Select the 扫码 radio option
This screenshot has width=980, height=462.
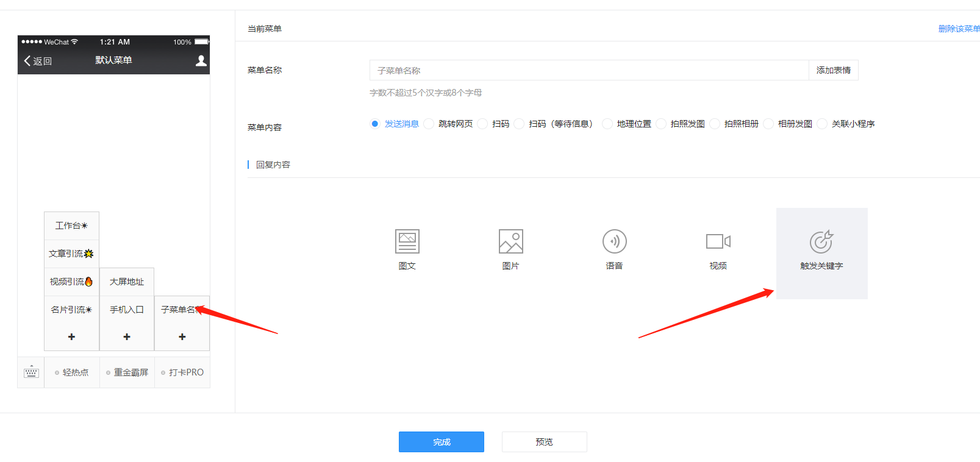(482, 124)
